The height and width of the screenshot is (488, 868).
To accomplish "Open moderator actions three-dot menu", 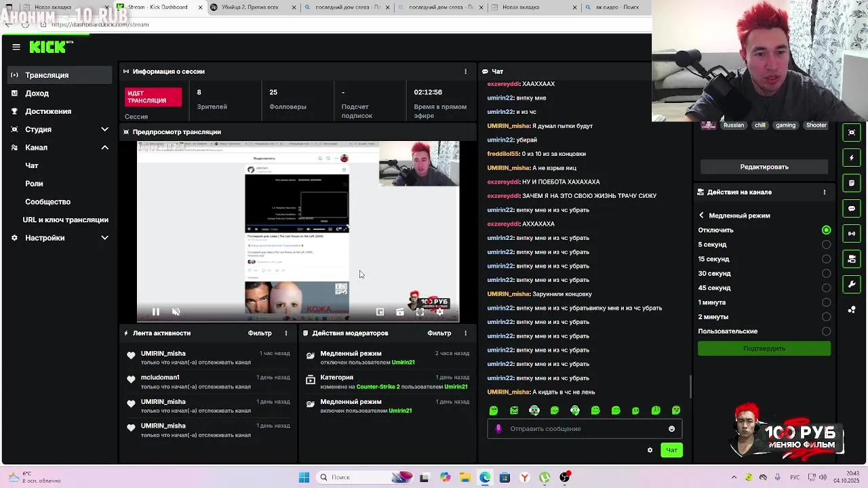I will pyautogui.click(x=465, y=333).
